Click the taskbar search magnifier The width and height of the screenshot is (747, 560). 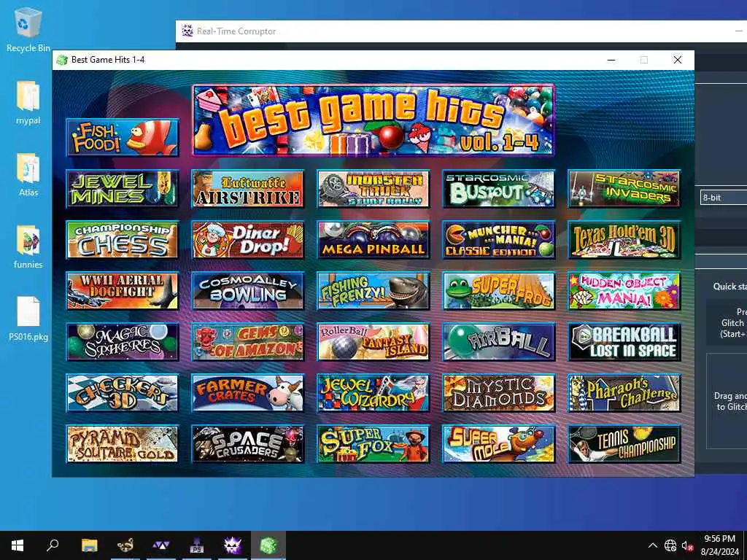53,545
